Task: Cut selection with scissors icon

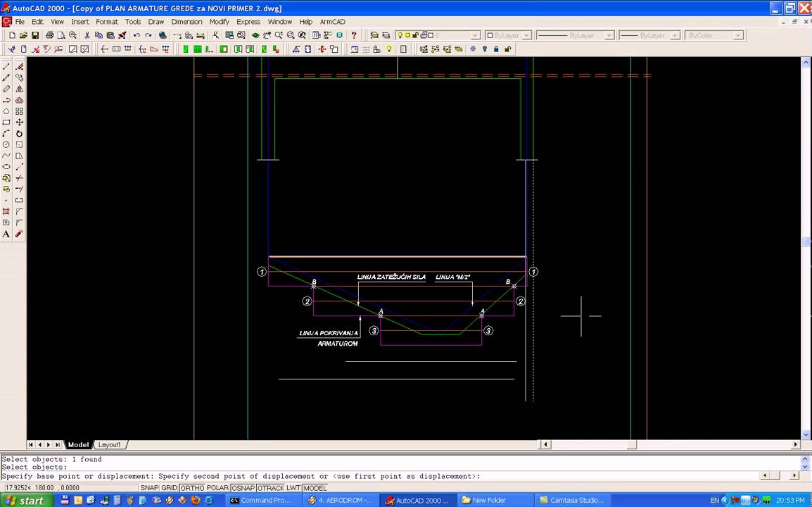Action: click(x=87, y=35)
